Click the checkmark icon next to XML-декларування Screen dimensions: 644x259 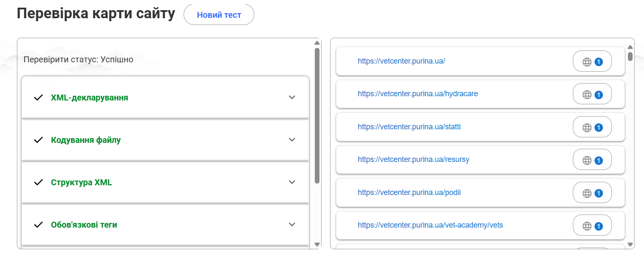click(39, 97)
